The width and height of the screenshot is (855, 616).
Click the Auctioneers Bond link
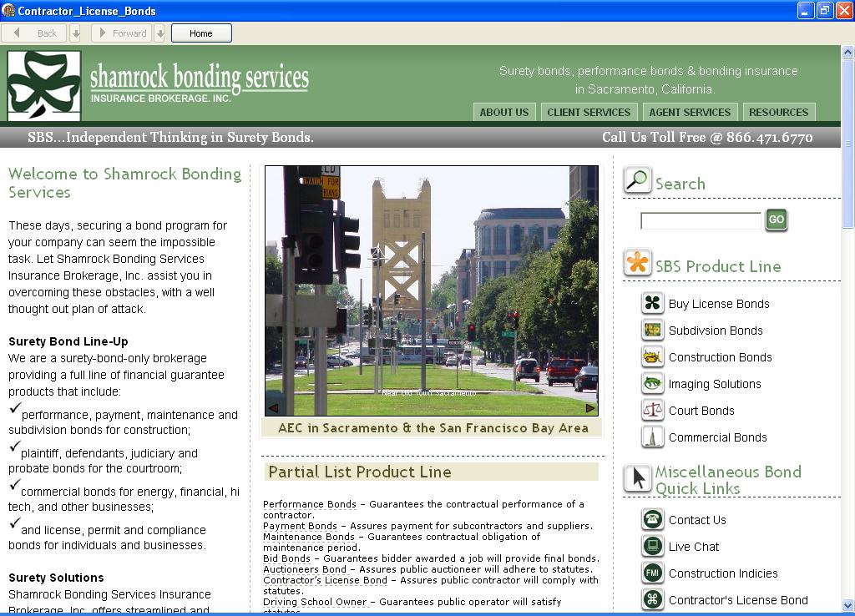click(x=305, y=569)
